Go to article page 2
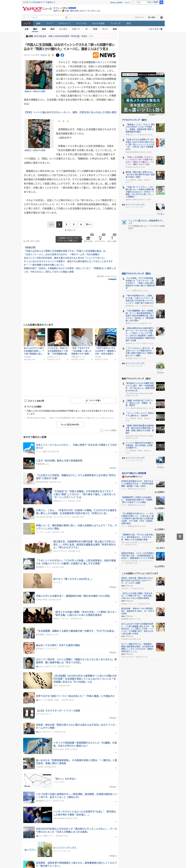 pyautogui.click(x=66, y=224)
